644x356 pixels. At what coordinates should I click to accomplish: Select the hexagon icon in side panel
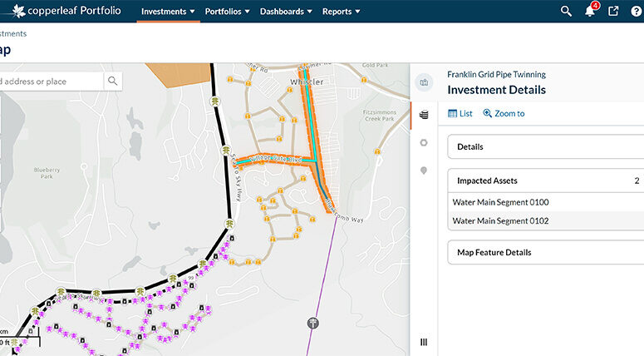[424, 142]
